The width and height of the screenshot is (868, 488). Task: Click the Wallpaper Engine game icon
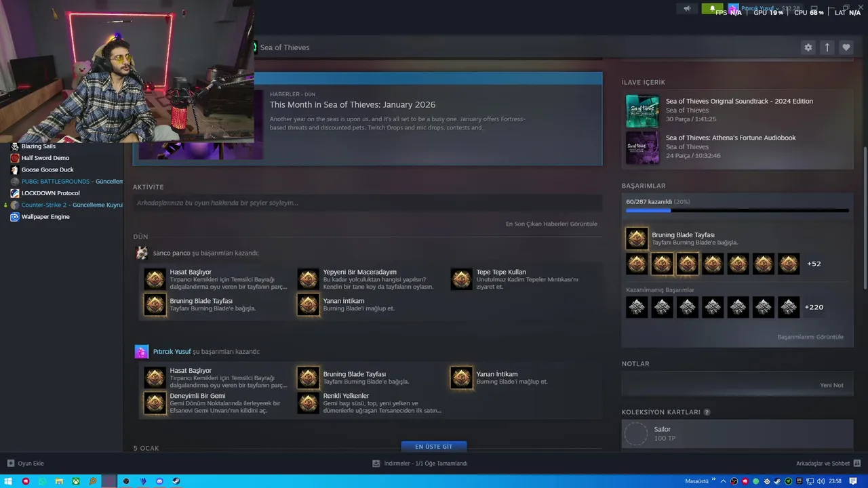click(15, 217)
